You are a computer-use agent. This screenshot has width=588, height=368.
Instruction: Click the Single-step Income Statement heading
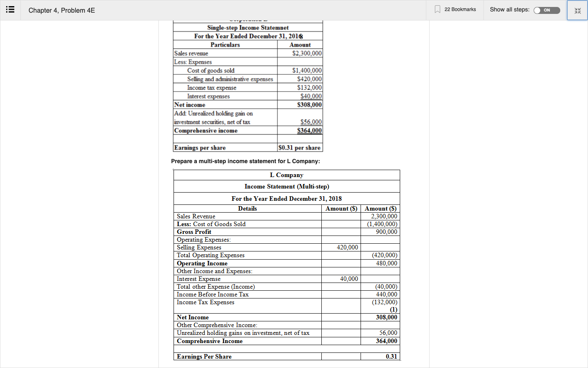248,27
